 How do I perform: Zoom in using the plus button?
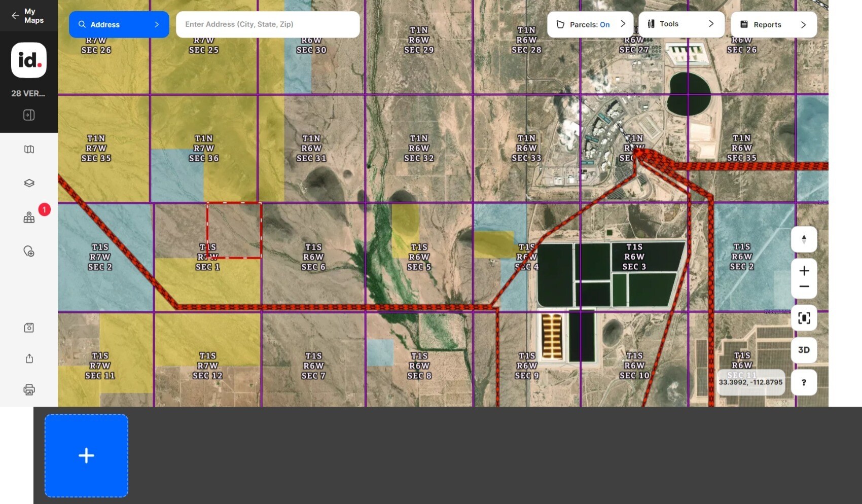coord(804,270)
